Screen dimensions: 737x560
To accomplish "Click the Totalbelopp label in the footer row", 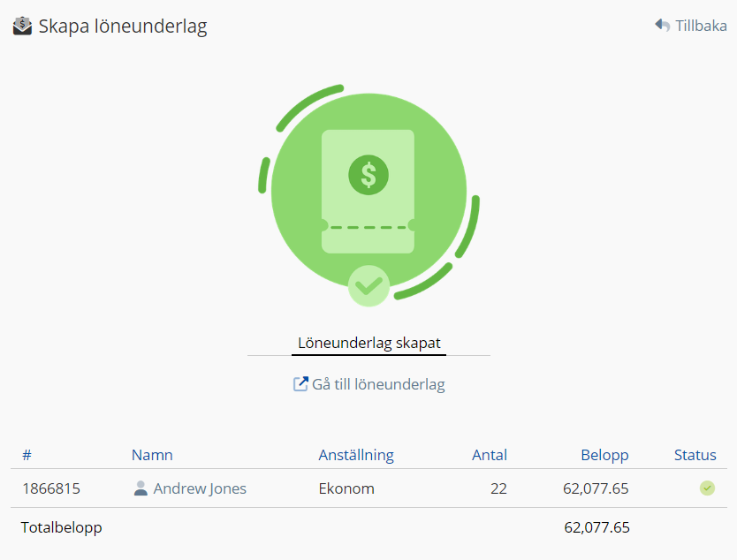I will point(62,527).
